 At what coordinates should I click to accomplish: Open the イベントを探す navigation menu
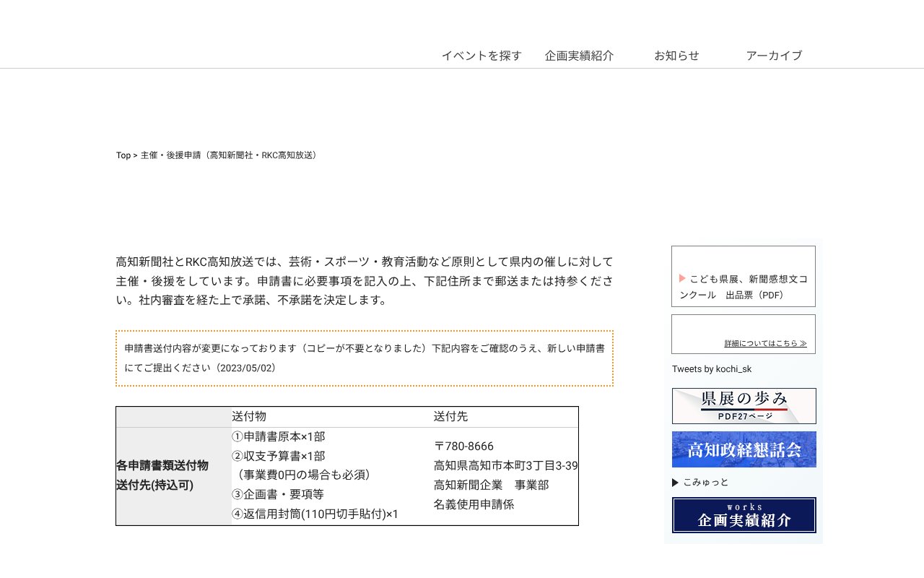481,56
